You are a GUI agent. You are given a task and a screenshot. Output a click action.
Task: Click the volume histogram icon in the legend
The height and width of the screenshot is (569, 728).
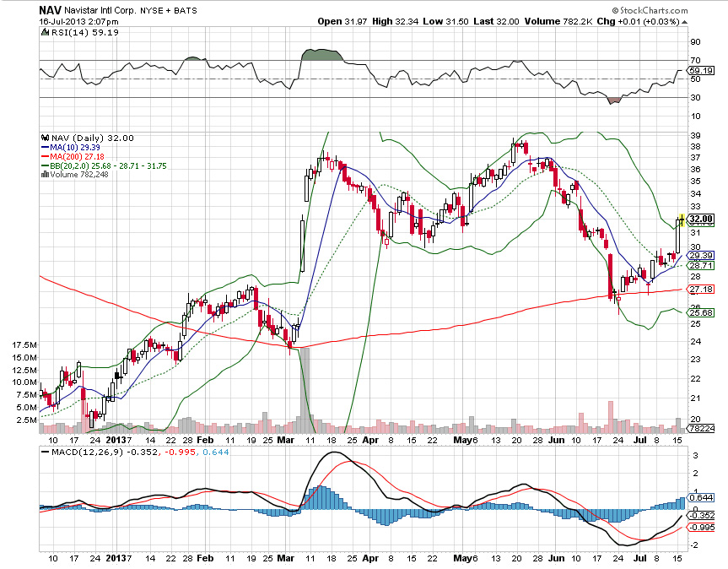coord(46,174)
